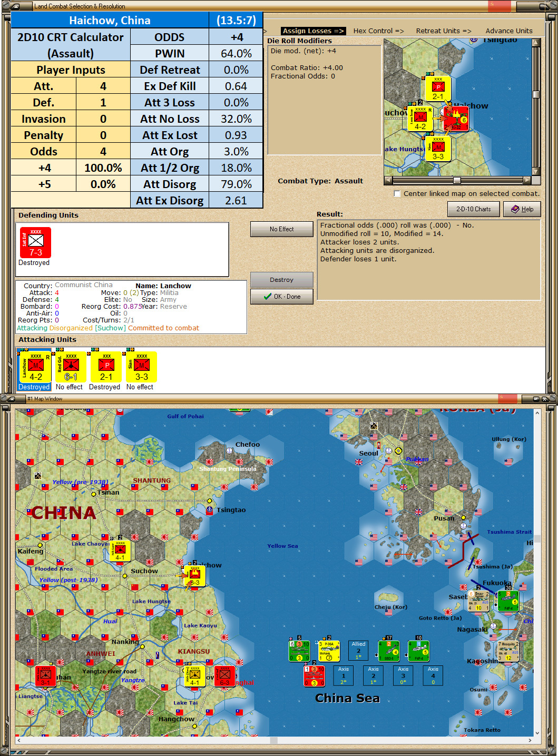558x756 pixels.
Task: Select the destroyed 7-3 defending infantry unit
Action: (x=35, y=242)
